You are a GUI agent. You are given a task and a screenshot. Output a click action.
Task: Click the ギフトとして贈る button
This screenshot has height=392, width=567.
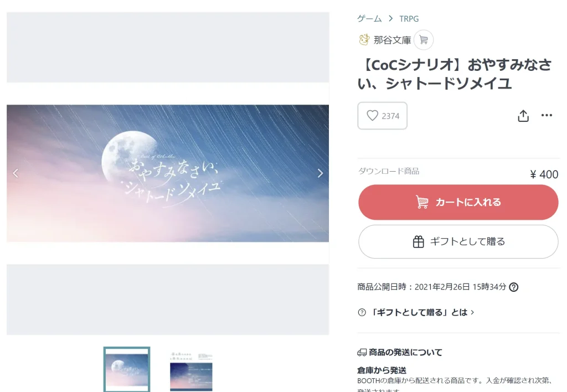(x=458, y=241)
